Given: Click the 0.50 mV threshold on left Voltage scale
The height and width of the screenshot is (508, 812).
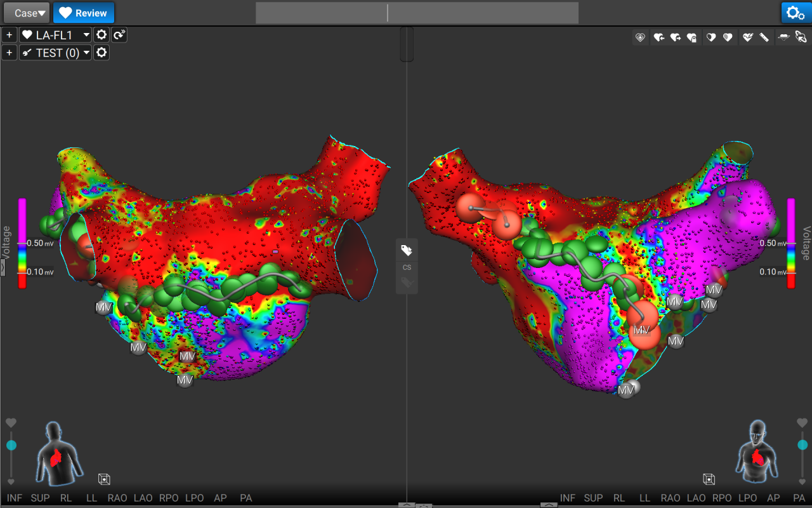Looking at the screenshot, I should [39, 243].
